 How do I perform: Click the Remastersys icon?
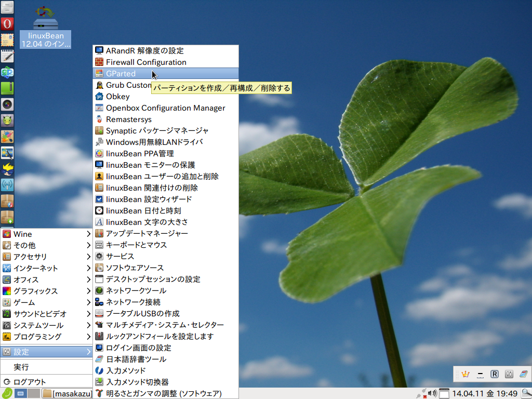99,119
